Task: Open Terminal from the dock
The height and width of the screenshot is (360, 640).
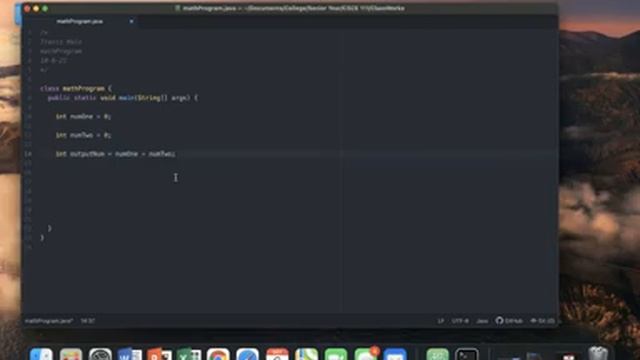Action: tap(467, 354)
